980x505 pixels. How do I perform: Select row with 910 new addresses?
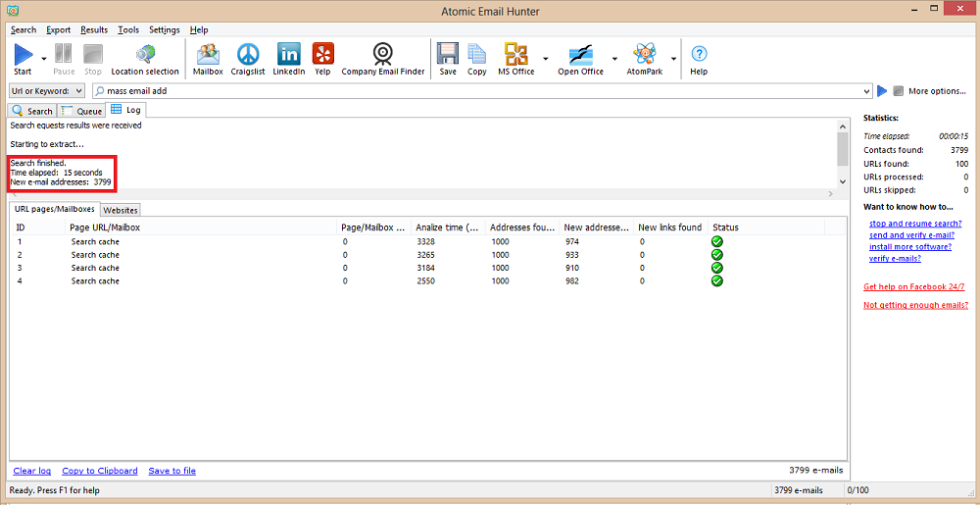click(428, 268)
